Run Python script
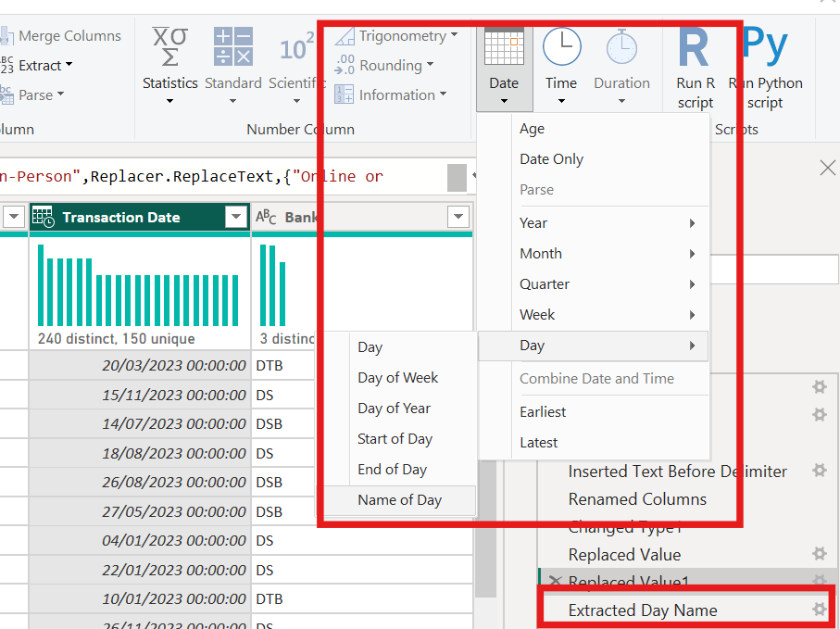840x629 pixels. click(x=765, y=69)
